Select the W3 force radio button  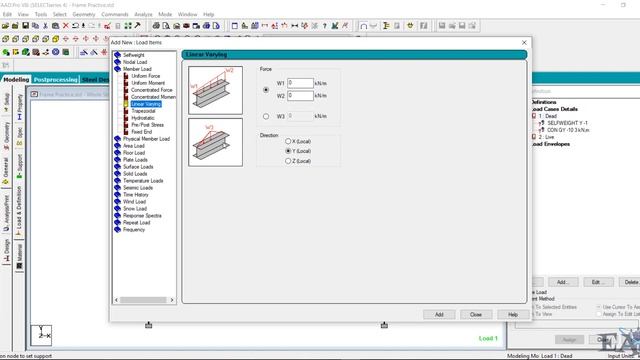click(266, 116)
